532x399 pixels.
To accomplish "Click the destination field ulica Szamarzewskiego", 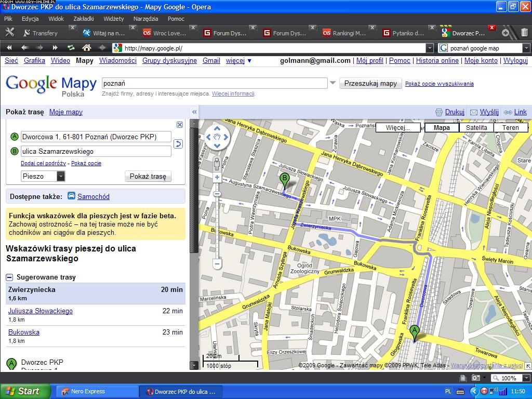I will pos(96,151).
